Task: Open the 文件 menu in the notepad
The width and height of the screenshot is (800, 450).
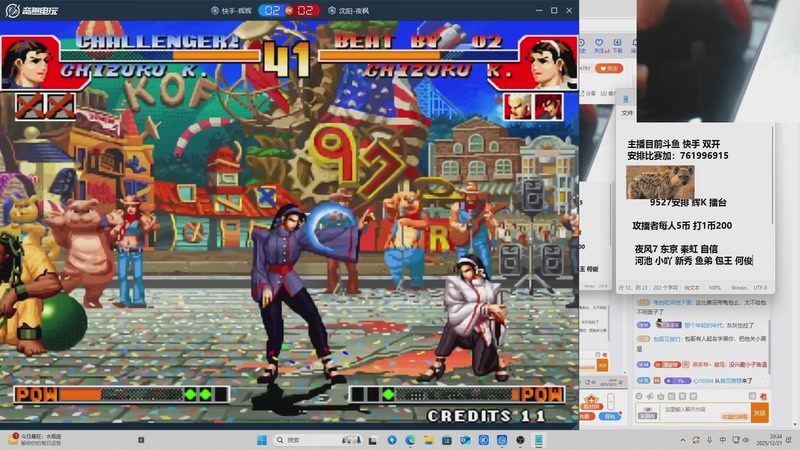Action: point(627,113)
